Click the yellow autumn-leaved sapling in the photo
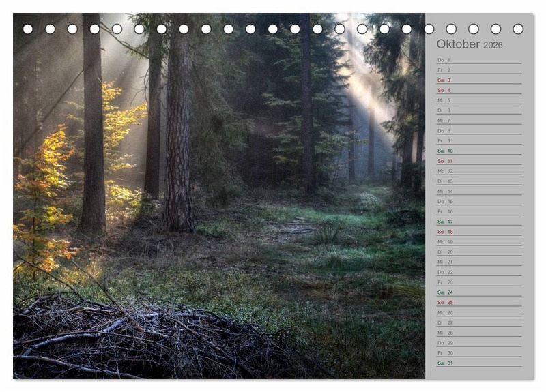546x392 pixels. click(42, 198)
